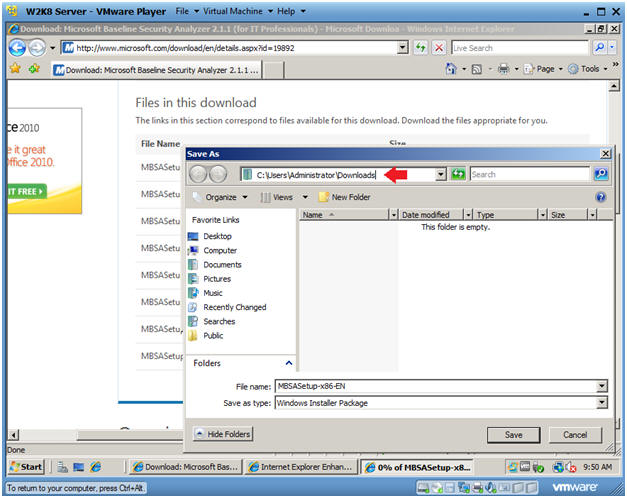Open the Favorites Center star icon
Image resolution: width=627 pixels, height=498 pixels.
(x=15, y=68)
